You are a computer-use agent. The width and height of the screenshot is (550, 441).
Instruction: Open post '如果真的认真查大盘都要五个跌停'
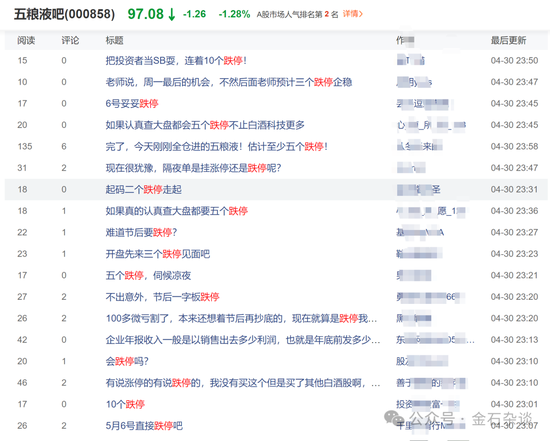coord(176,211)
